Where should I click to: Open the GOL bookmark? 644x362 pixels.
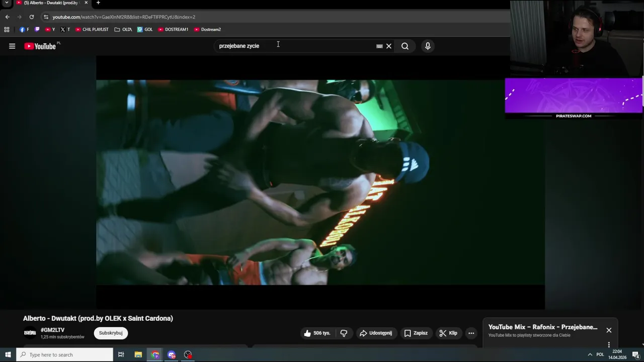(145, 30)
